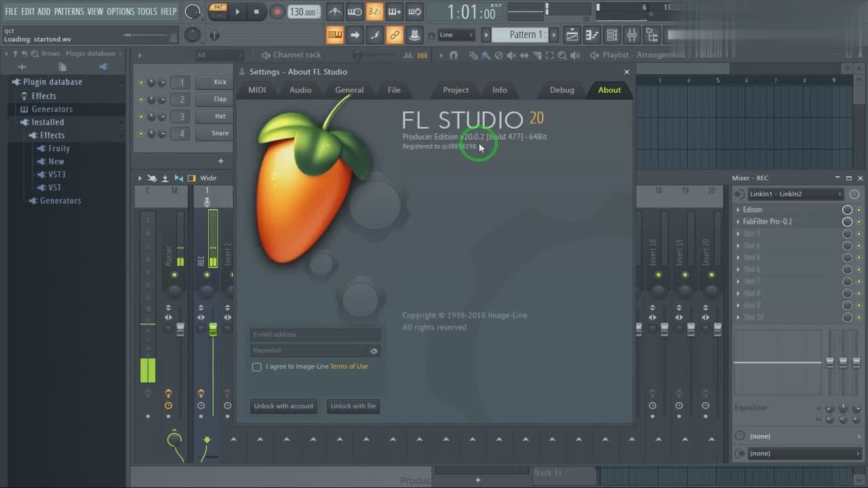Open the Terms of Use link
Viewport: 868px width, 488px height.
tap(349, 367)
